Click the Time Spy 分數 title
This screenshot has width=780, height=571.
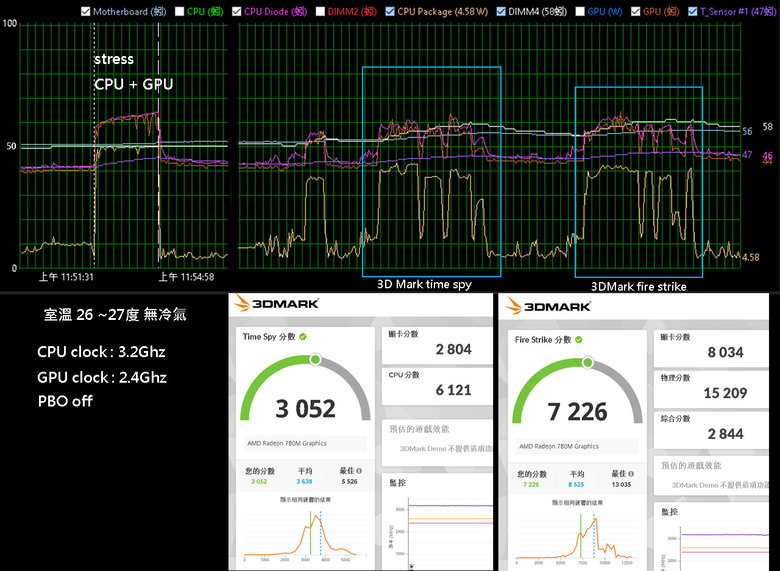click(x=269, y=337)
